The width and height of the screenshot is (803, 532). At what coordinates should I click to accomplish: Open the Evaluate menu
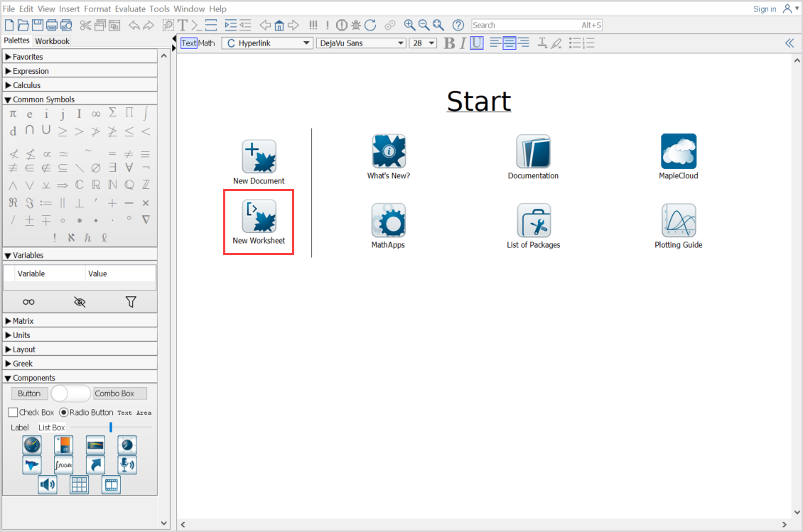131,9
